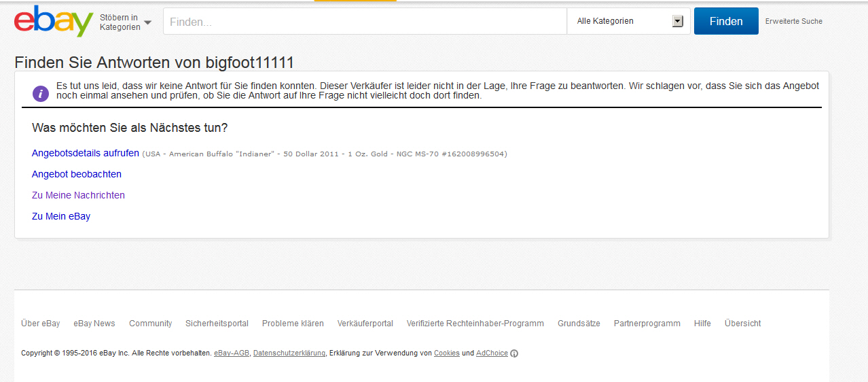Visit Community footer link
This screenshot has width=868, height=382.
coord(151,324)
